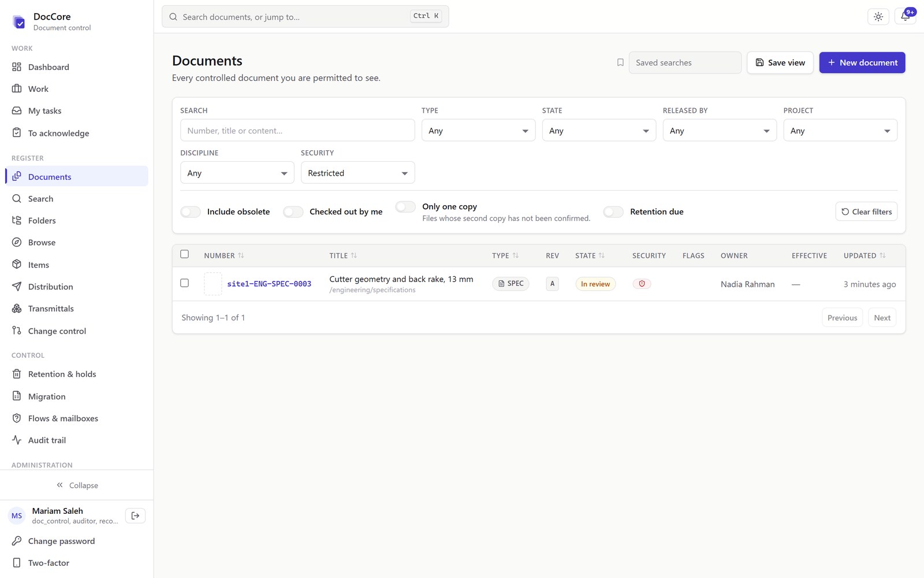Open the Project filter dropdown
This screenshot has height=578, width=924.
pyautogui.click(x=840, y=131)
